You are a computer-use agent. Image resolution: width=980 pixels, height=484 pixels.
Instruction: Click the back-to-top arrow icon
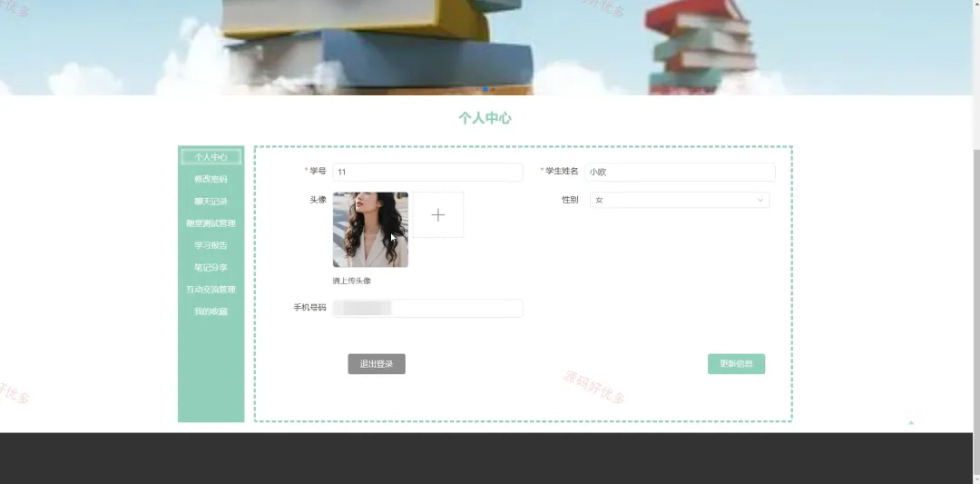click(x=911, y=423)
